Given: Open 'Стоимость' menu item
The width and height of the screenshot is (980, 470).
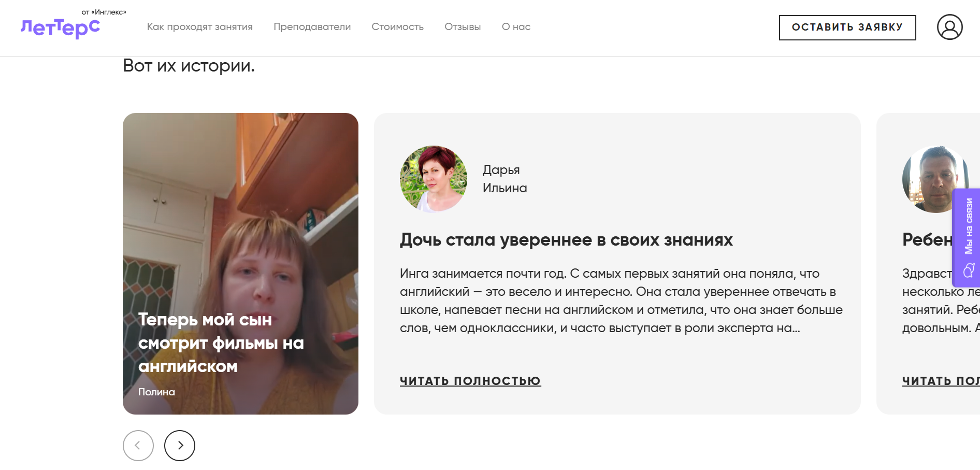Looking at the screenshot, I should [x=398, y=27].
